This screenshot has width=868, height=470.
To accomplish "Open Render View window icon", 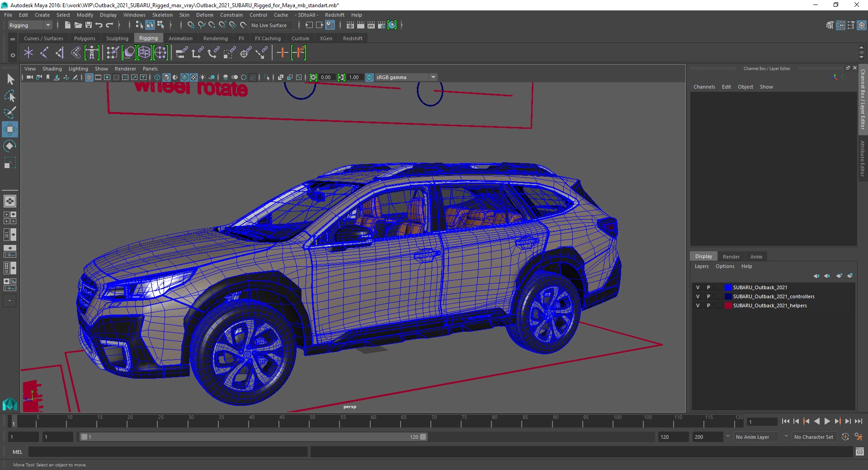I will tap(350, 25).
